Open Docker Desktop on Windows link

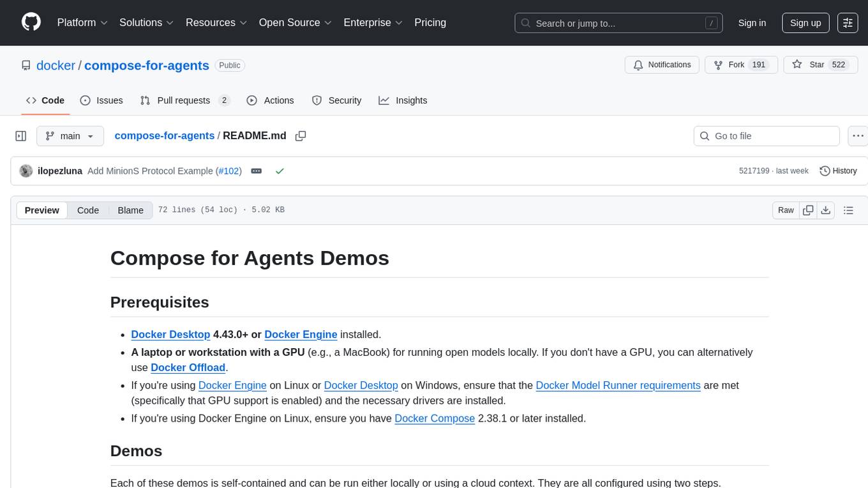361,385
